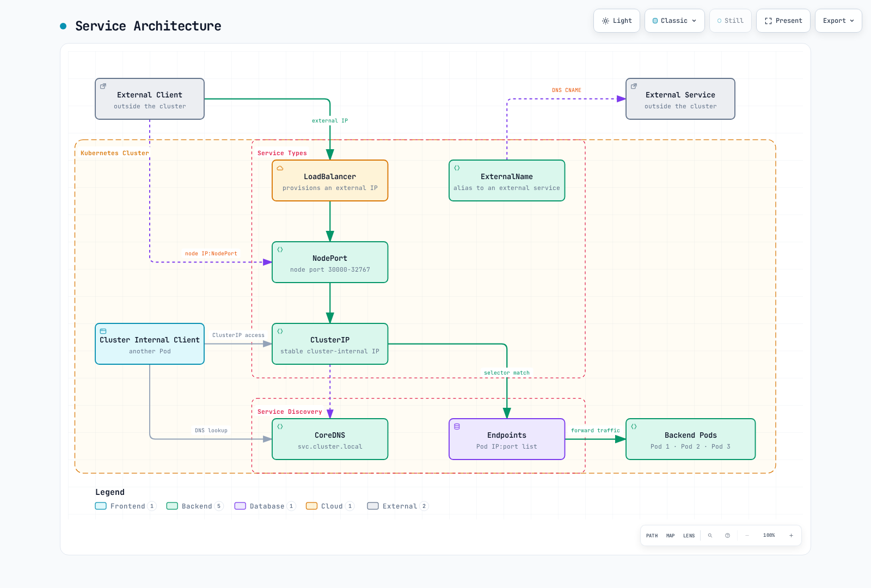
Task: Toggle LENS mode in bottom toolbar
Action: point(689,536)
